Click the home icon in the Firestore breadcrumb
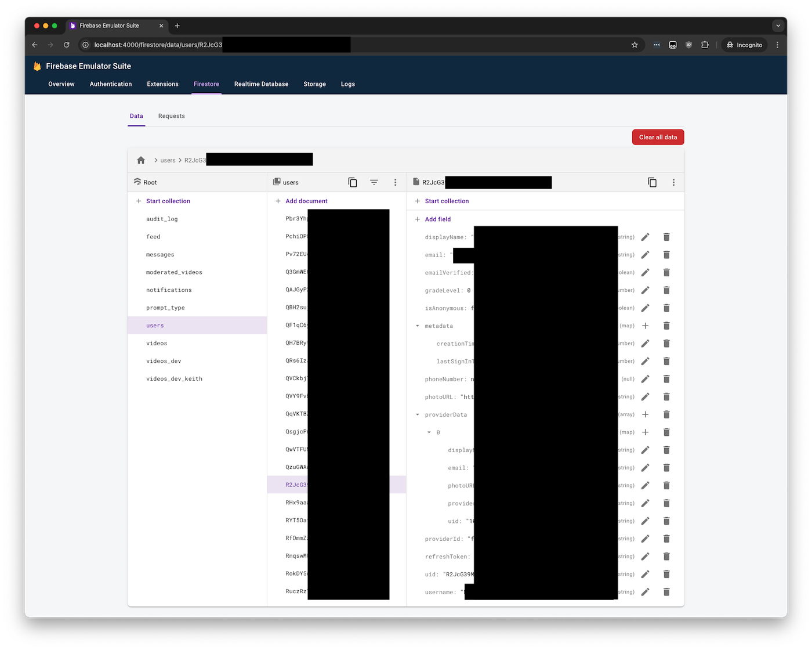Screen dimensions: 812x650 (x=141, y=160)
